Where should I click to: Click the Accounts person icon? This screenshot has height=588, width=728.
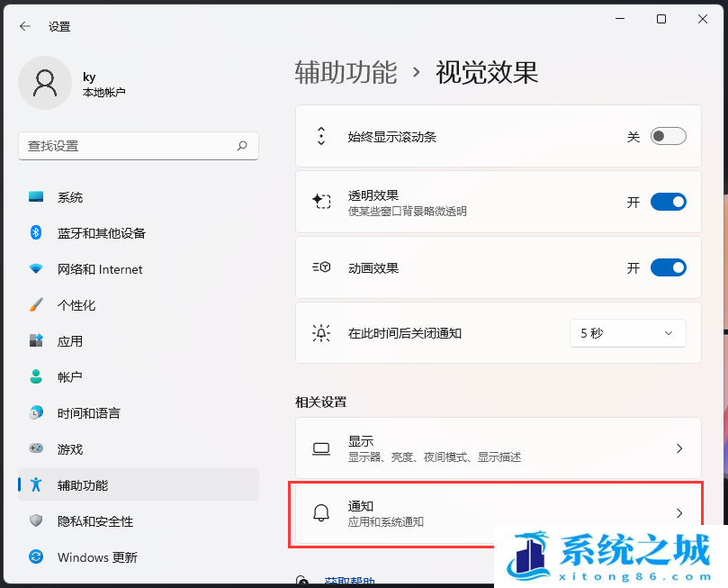pyautogui.click(x=36, y=376)
